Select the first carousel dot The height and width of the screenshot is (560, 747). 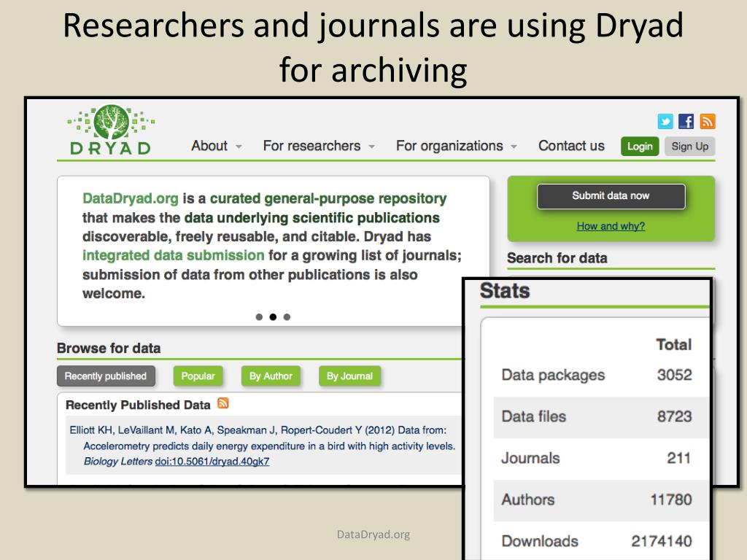click(259, 317)
